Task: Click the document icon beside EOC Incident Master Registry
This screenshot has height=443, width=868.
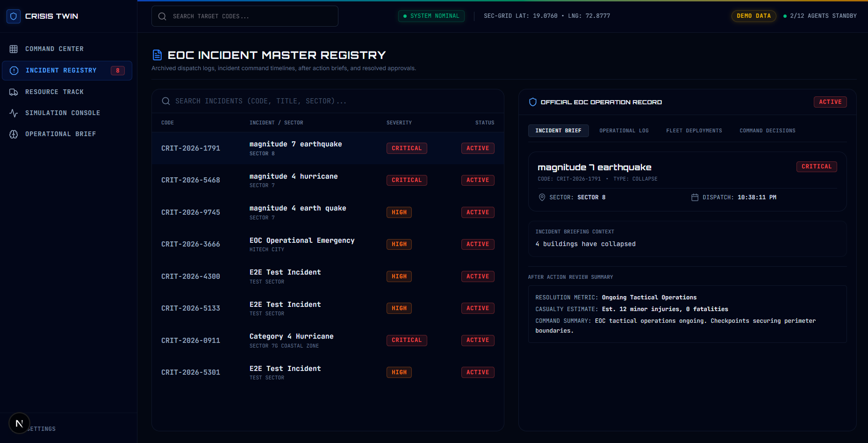Action: click(x=158, y=55)
